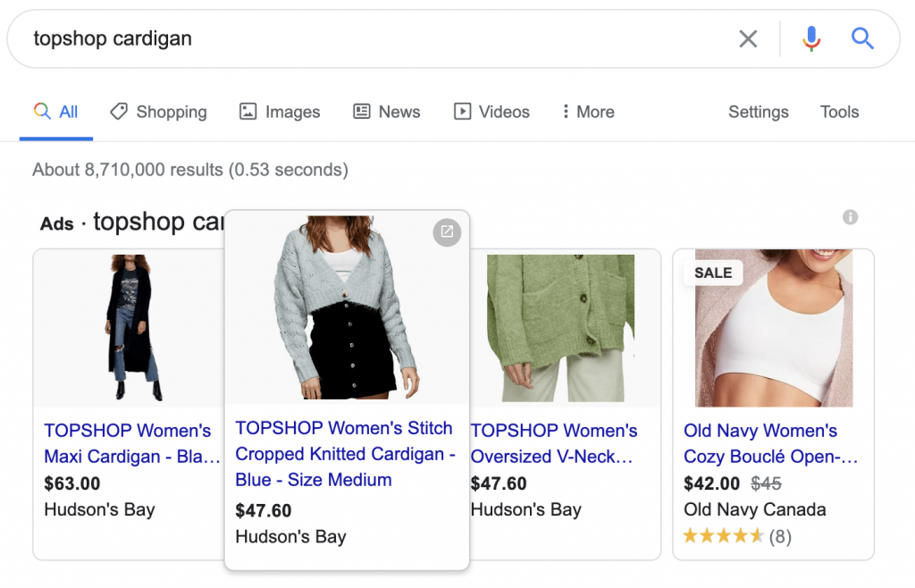Viewport: 915px width, 588px height.
Task: Click the X to clear the search query
Action: pyautogui.click(x=749, y=38)
